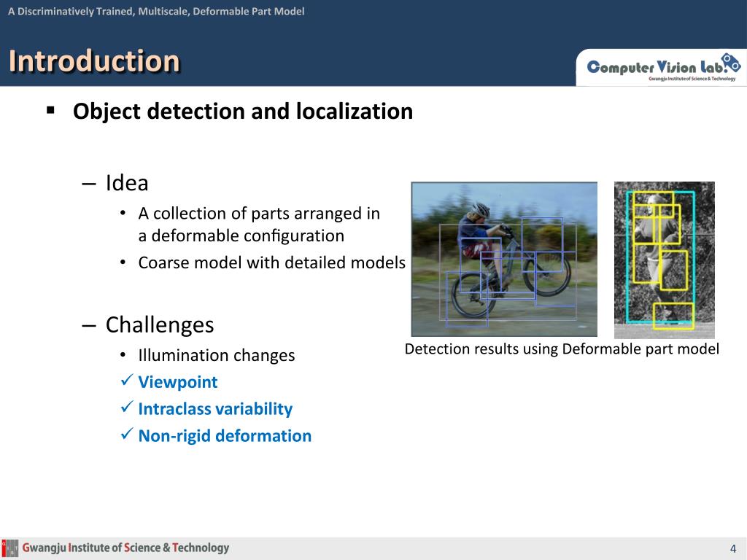Click the text "A collection of parts arranged in"
This screenshot has height=560, width=747.
click(259, 214)
